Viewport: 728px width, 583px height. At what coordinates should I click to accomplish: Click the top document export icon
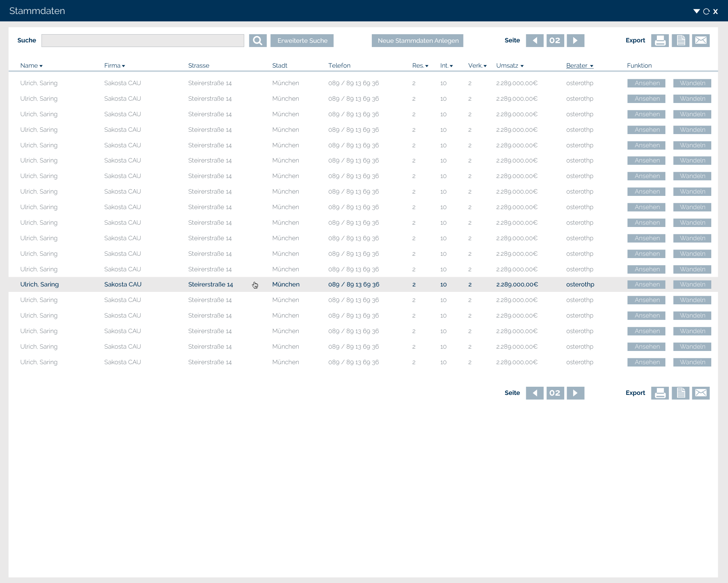(681, 40)
